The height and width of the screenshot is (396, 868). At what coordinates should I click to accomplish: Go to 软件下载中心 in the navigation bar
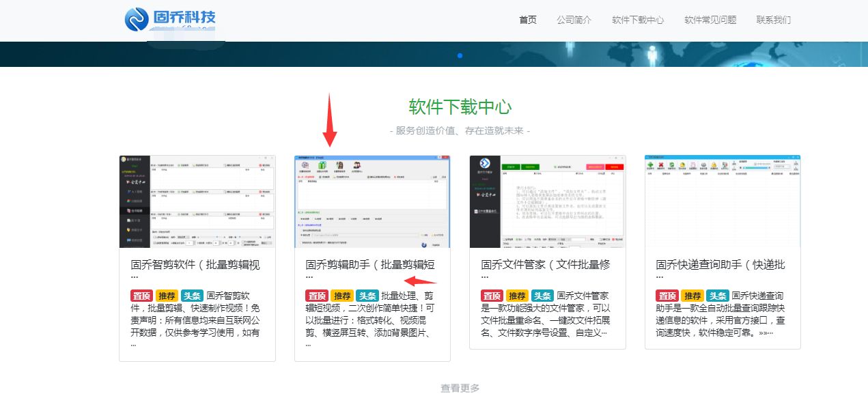coord(638,20)
